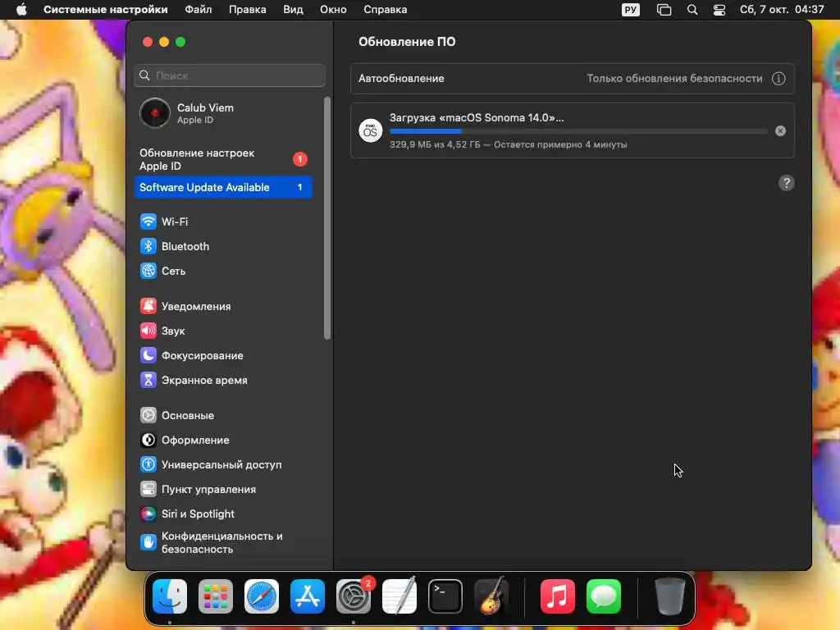Open Spotlight search in menu bar
Image resolution: width=840 pixels, height=630 pixels.
coord(692,10)
